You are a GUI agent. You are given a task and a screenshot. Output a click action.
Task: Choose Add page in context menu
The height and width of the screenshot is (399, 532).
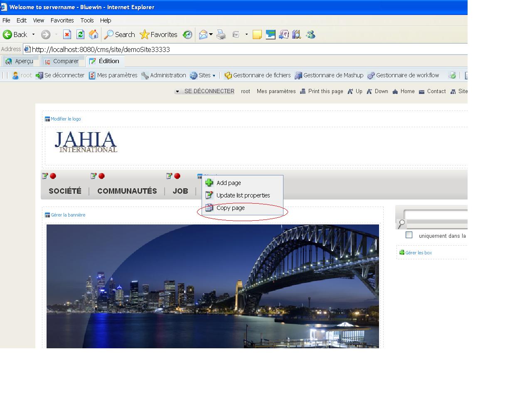(x=242, y=182)
